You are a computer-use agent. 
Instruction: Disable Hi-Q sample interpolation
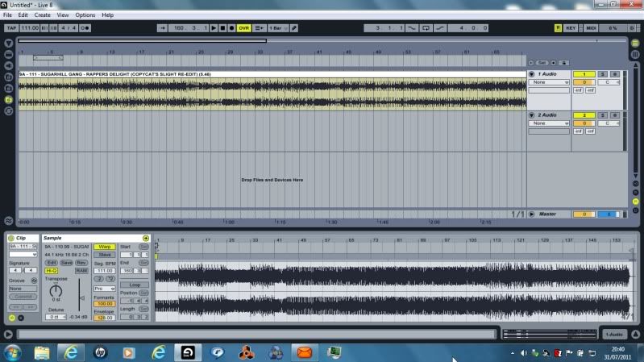coord(51,271)
